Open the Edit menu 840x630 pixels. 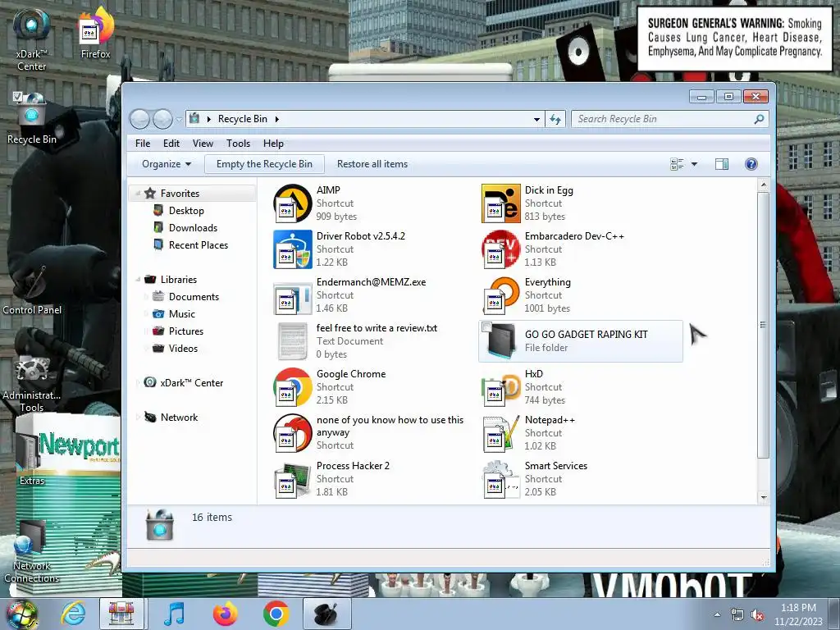(171, 144)
